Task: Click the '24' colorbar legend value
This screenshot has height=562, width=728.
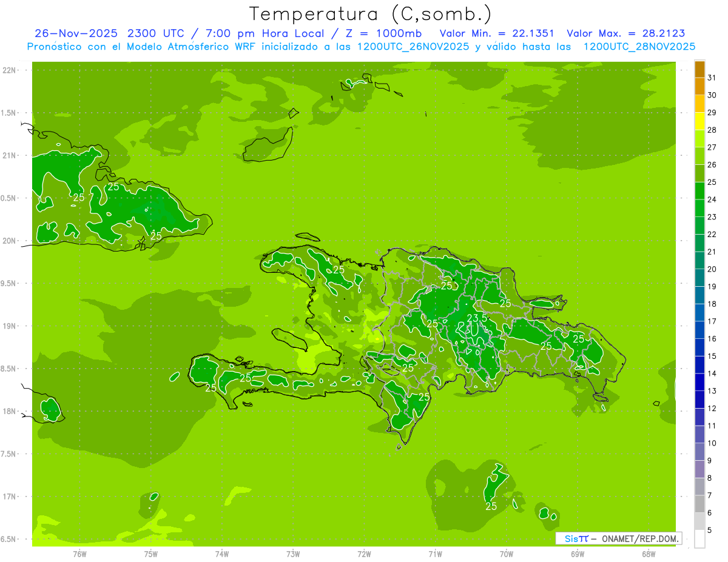Action: click(712, 199)
